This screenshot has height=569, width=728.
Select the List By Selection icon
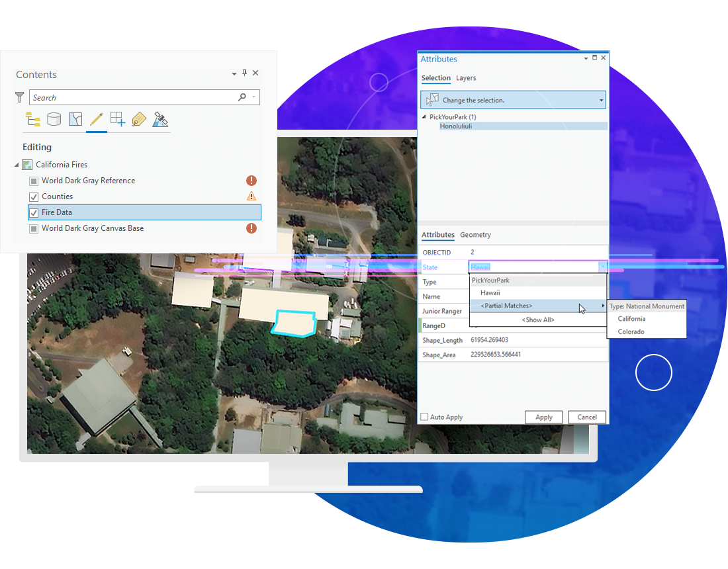(x=75, y=120)
